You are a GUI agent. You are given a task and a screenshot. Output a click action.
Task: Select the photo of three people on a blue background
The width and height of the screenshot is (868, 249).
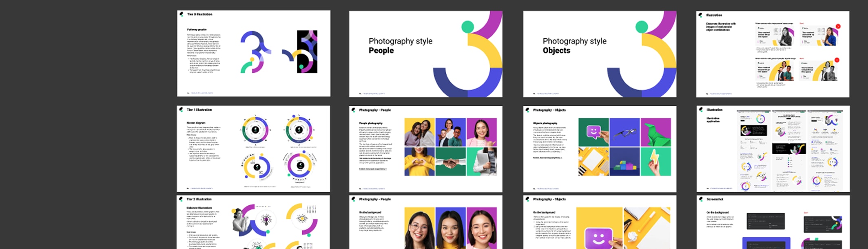tap(451, 132)
